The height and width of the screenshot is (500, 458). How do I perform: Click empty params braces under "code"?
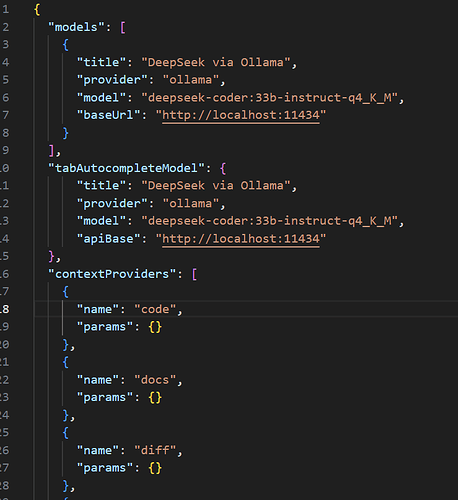click(x=155, y=327)
